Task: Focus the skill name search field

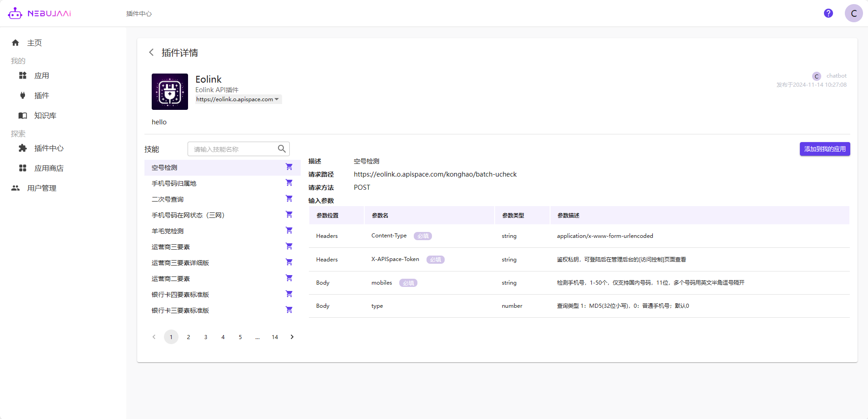Action: coord(232,149)
